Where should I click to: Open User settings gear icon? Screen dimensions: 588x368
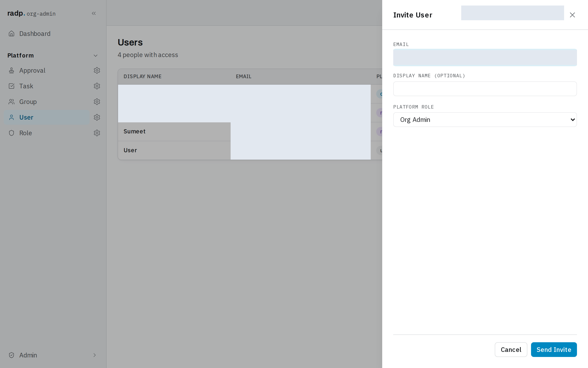(97, 117)
